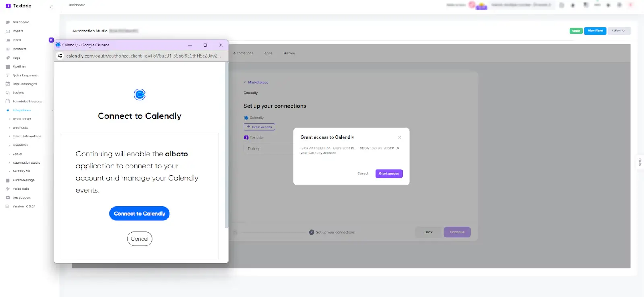Open the Import sidebar item icon
644x297 pixels.
click(x=8, y=31)
